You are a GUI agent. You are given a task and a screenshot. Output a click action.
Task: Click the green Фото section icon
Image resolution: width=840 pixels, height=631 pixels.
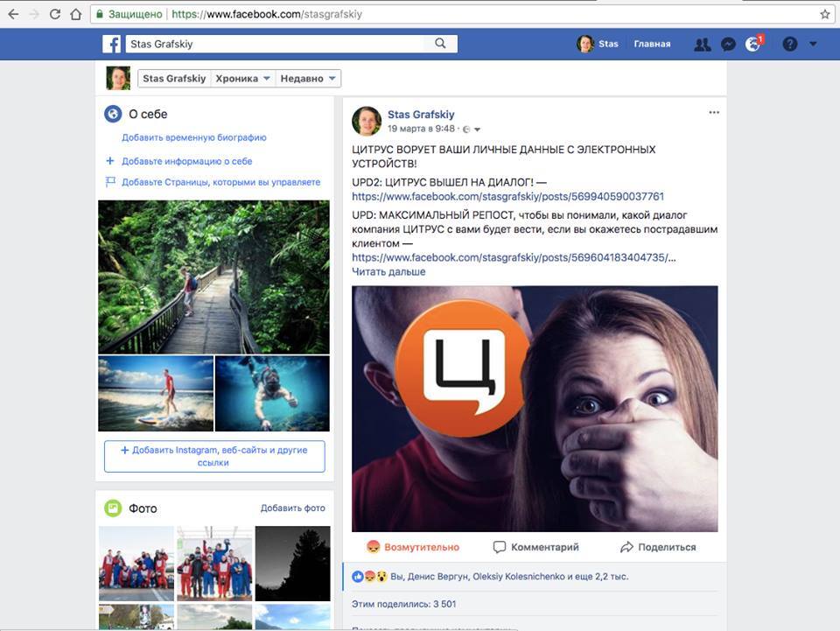[113, 508]
